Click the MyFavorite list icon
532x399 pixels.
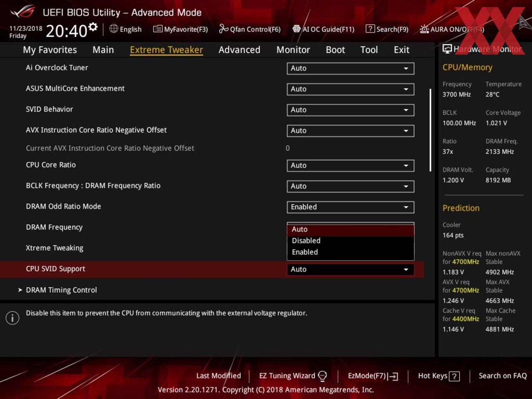point(158,29)
